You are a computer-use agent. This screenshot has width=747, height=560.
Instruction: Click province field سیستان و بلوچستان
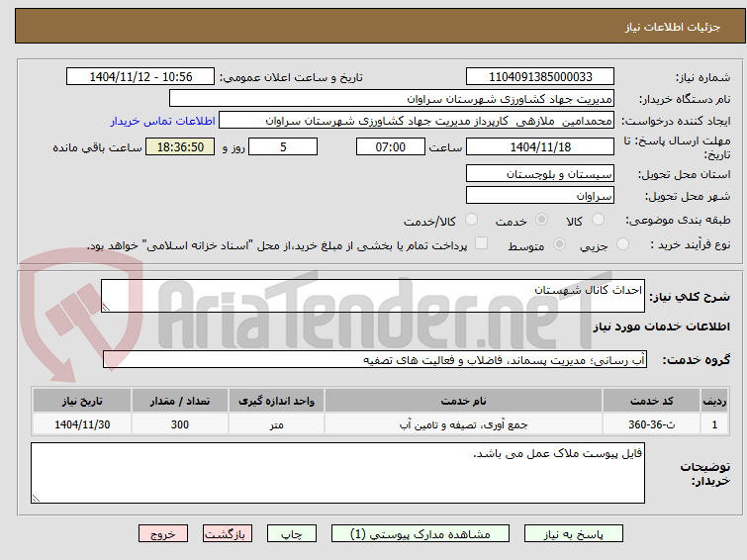pyautogui.click(x=540, y=174)
